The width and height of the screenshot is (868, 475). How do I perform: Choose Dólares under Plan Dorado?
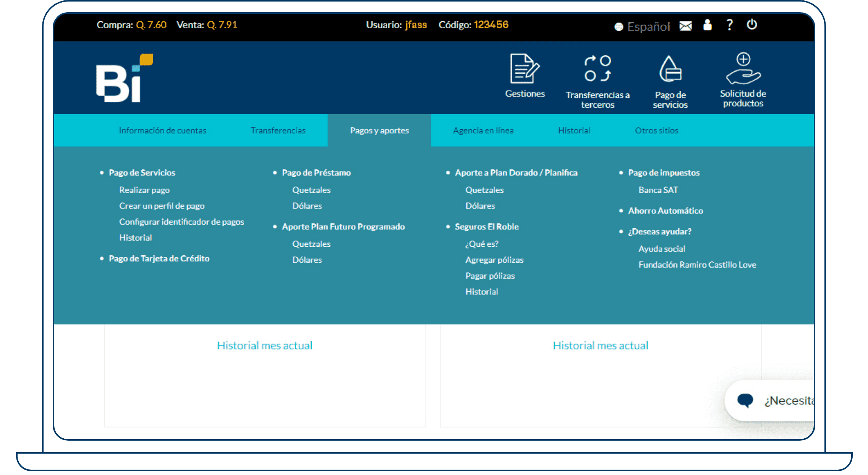point(480,206)
